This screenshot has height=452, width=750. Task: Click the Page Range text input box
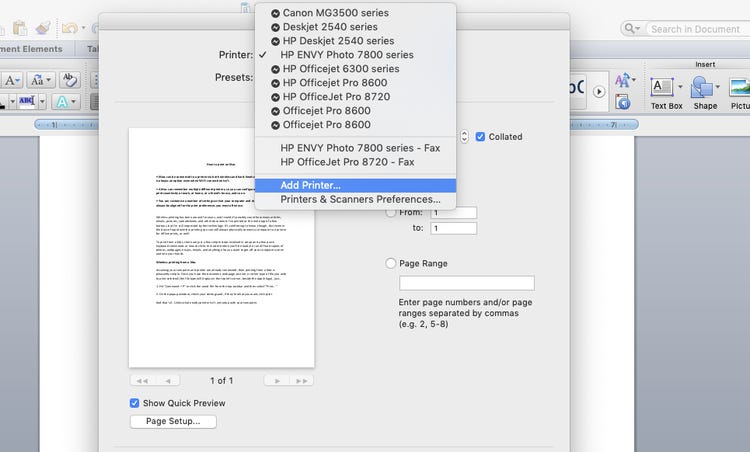pyautogui.click(x=467, y=283)
